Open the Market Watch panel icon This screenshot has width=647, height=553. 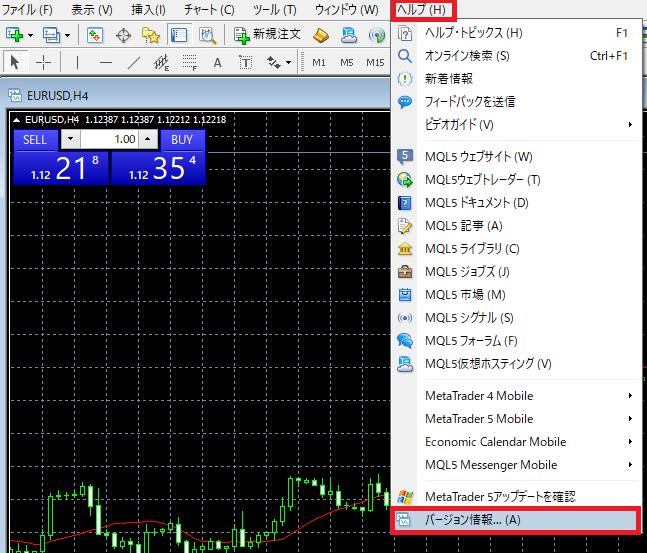pos(95,35)
